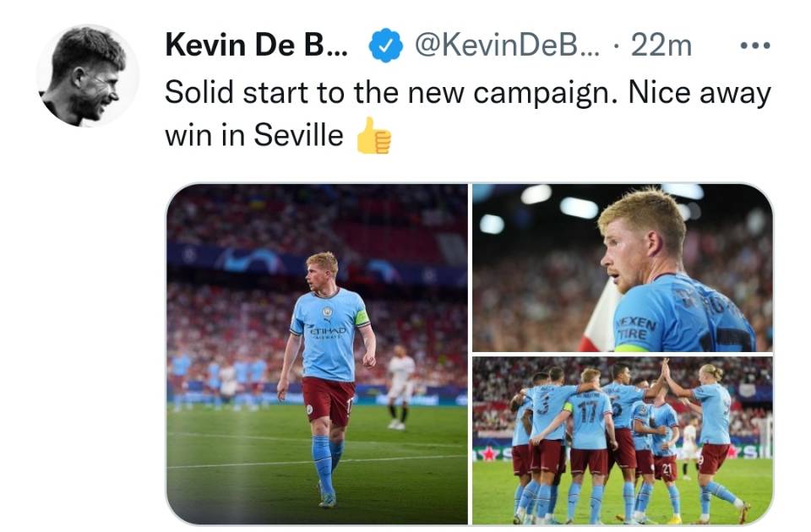The width and height of the screenshot is (811, 532).
Task: Open the round profile avatar picture
Action: point(88,75)
